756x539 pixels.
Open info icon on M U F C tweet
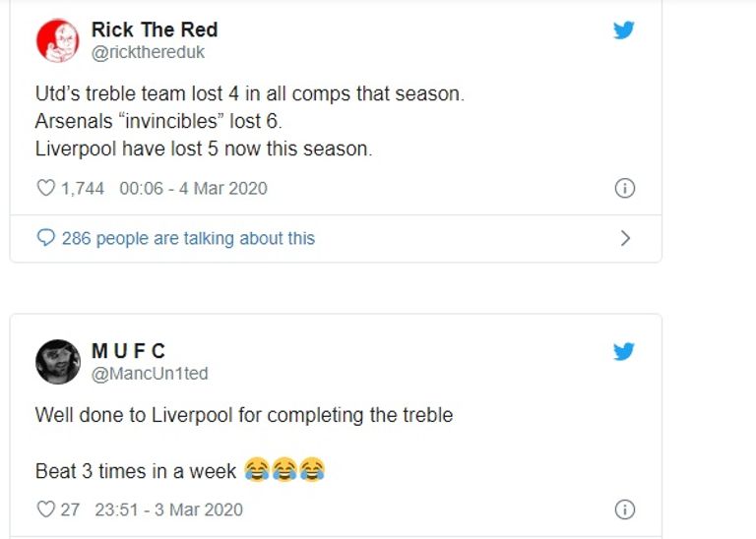coord(624,509)
